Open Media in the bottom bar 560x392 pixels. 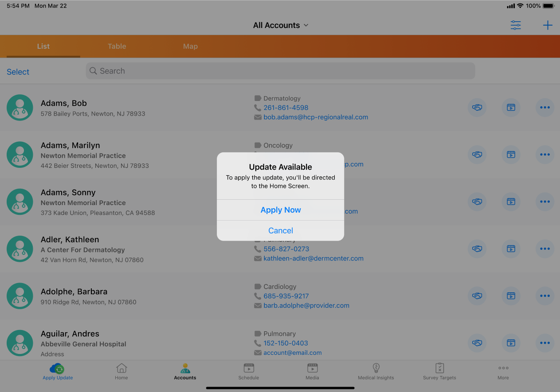coord(312,369)
